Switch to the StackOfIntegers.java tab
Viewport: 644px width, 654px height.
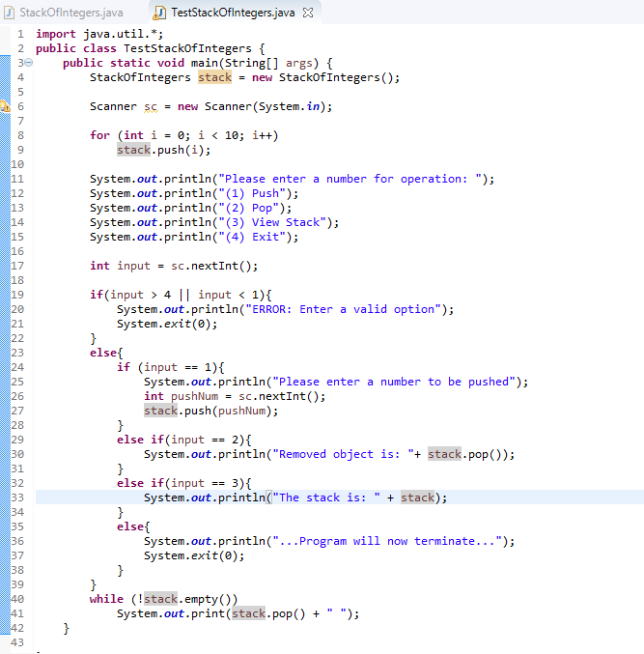click(70, 13)
